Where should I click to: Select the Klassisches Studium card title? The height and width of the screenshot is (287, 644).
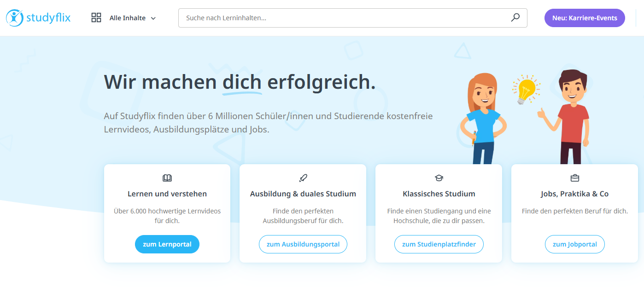click(x=439, y=194)
